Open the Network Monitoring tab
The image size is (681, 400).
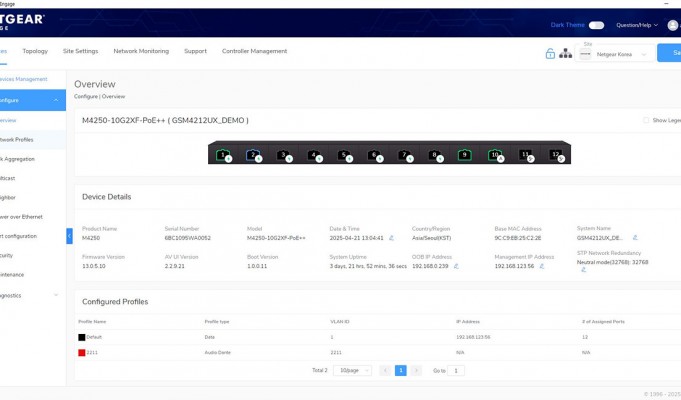coord(141,51)
